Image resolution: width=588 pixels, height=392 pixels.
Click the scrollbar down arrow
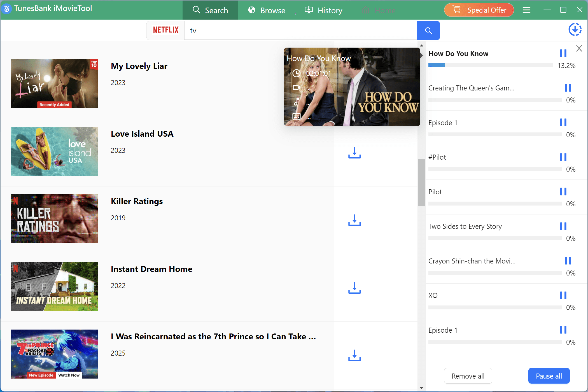tap(421, 388)
